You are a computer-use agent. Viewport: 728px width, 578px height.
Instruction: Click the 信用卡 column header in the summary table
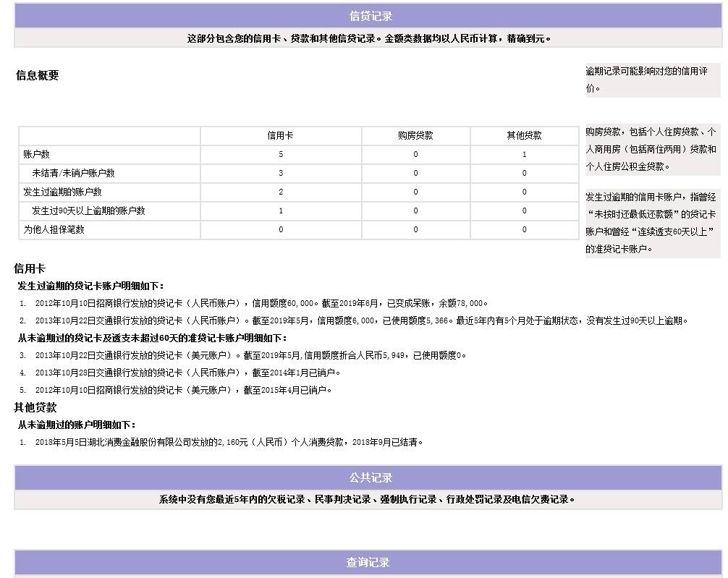(x=281, y=135)
